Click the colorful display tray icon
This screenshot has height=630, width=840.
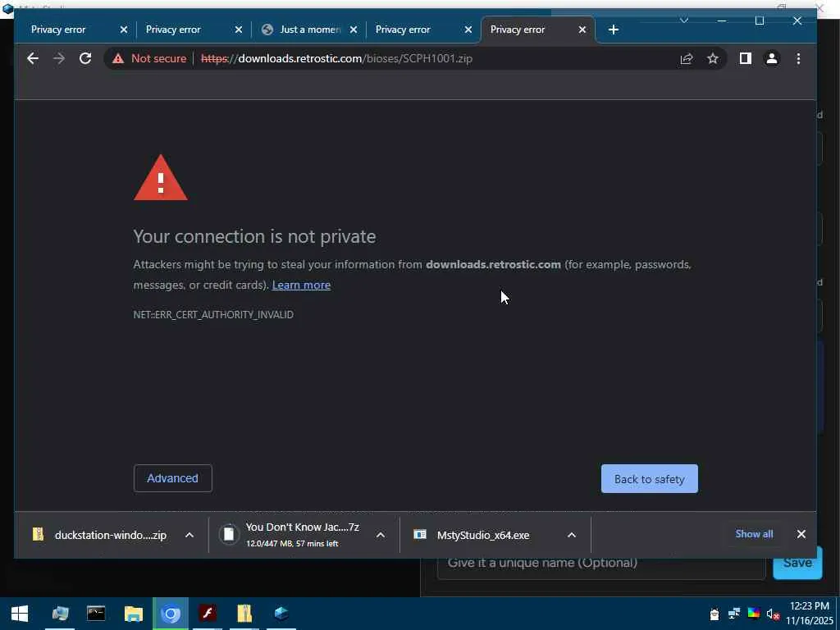[x=753, y=614]
